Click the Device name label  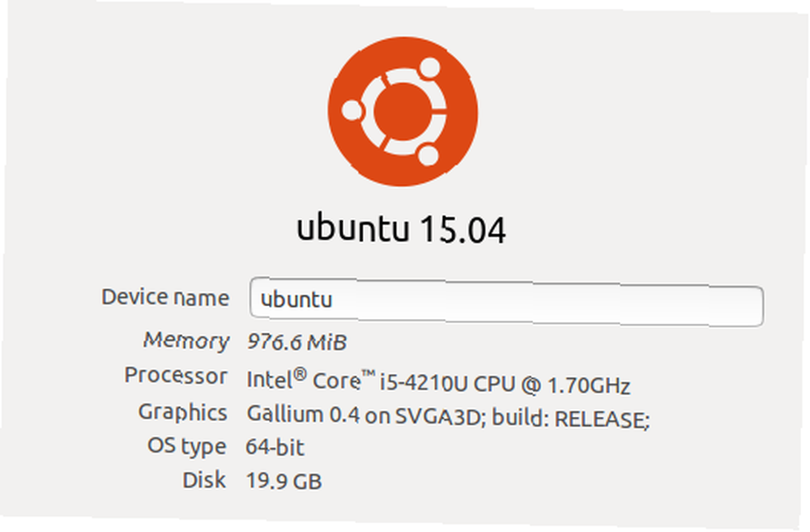[x=164, y=297]
